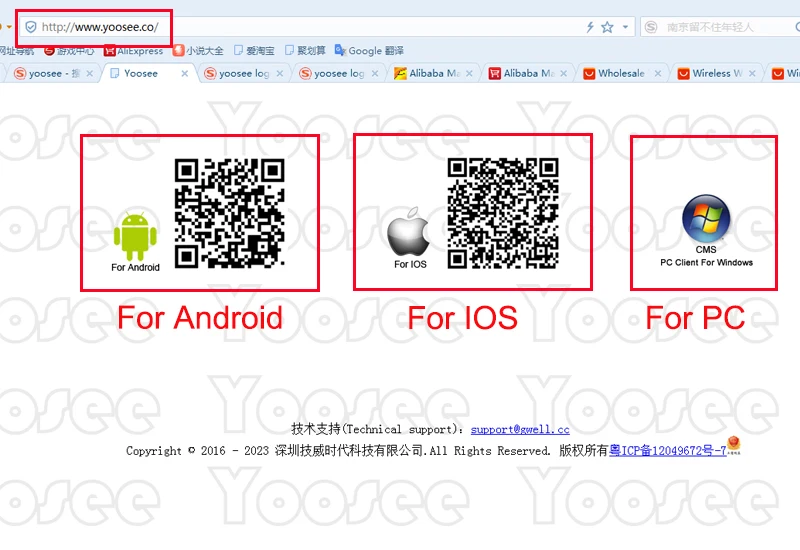Image resolution: width=800 pixels, height=550 pixels.
Task: Click the lightning speed-mode icon
Action: [x=590, y=27]
